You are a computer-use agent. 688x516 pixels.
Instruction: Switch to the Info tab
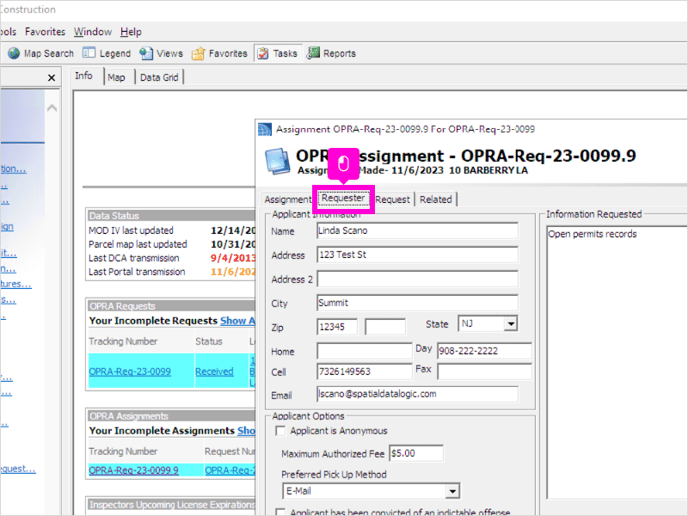pyautogui.click(x=84, y=76)
